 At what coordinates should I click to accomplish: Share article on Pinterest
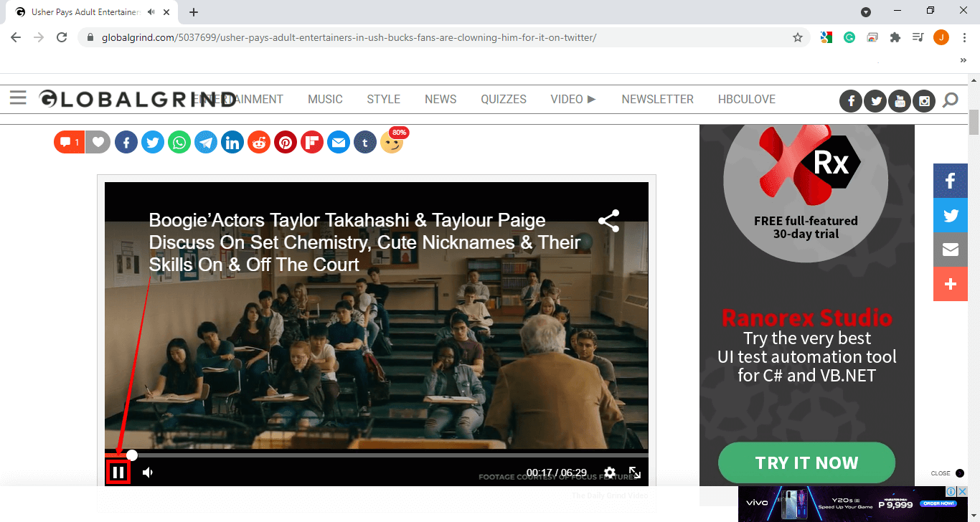(x=286, y=142)
